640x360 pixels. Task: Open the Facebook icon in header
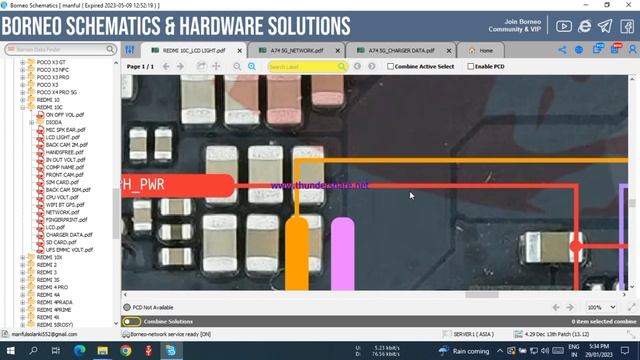point(627,26)
